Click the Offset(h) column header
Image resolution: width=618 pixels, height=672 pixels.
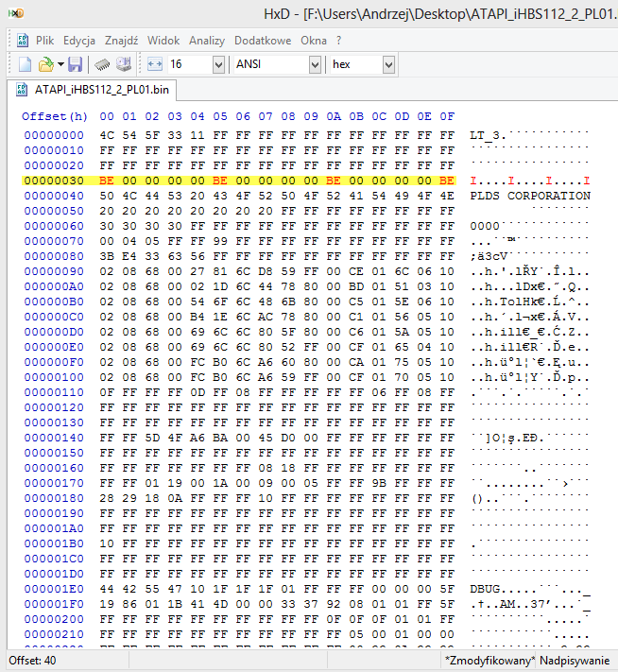coord(55,116)
